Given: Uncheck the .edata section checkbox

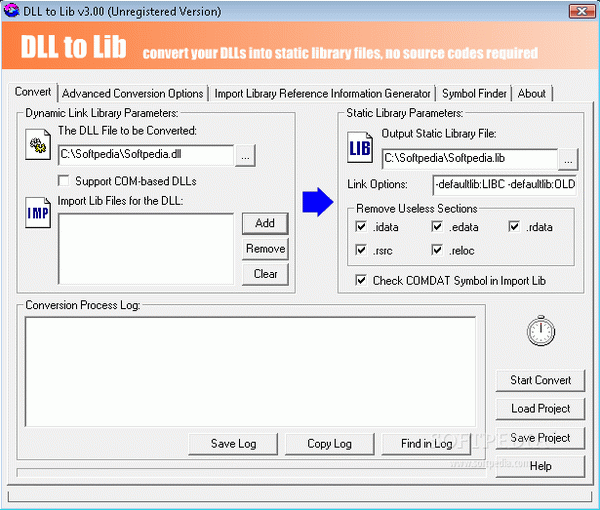Looking at the screenshot, I should click(x=437, y=226).
